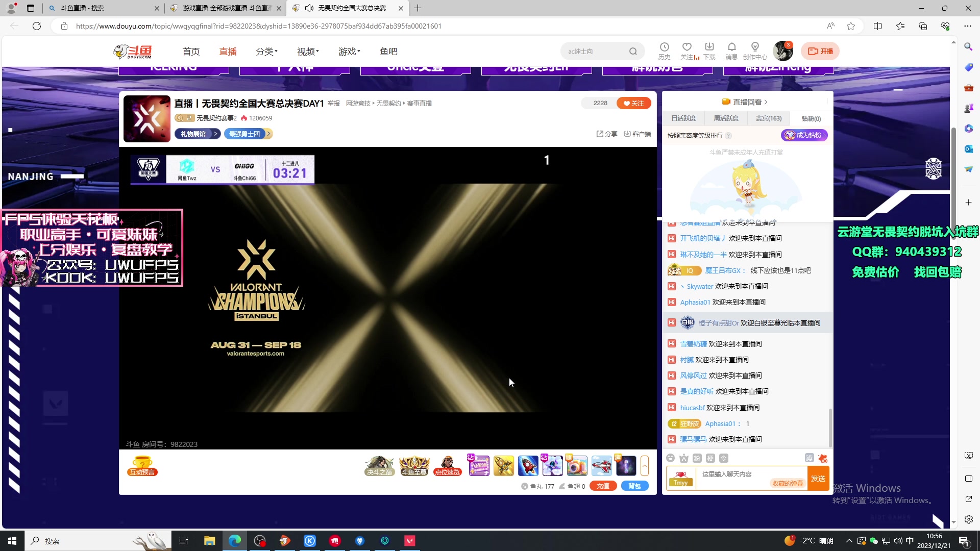The width and height of the screenshot is (980, 551).
Task: Open the Douyu logo homepage link
Action: point(133,52)
